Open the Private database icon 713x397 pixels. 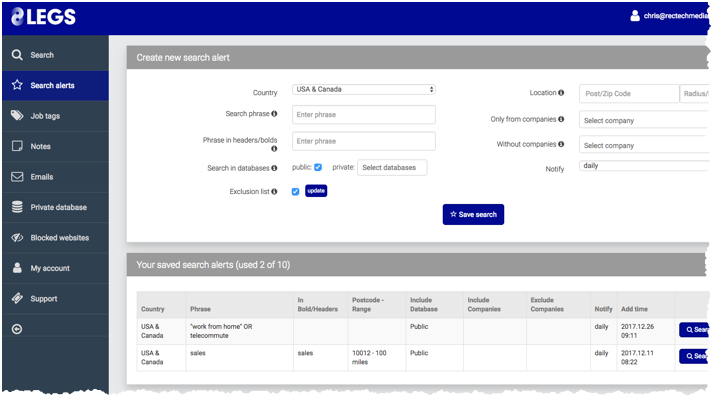(17, 207)
